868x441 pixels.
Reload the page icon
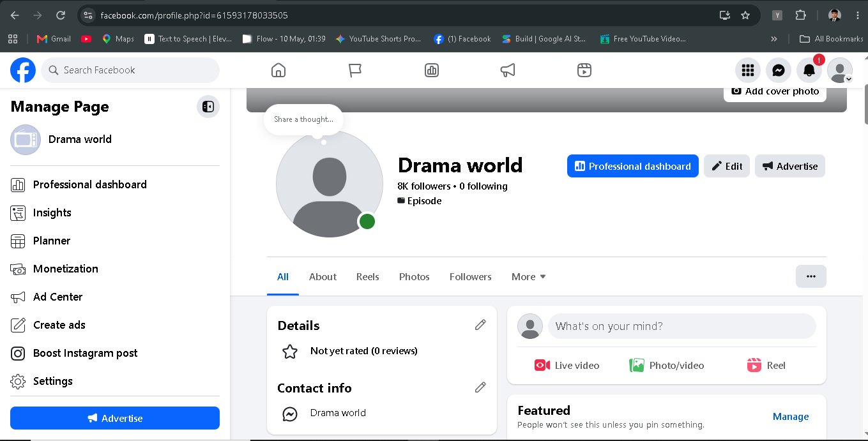coord(61,15)
